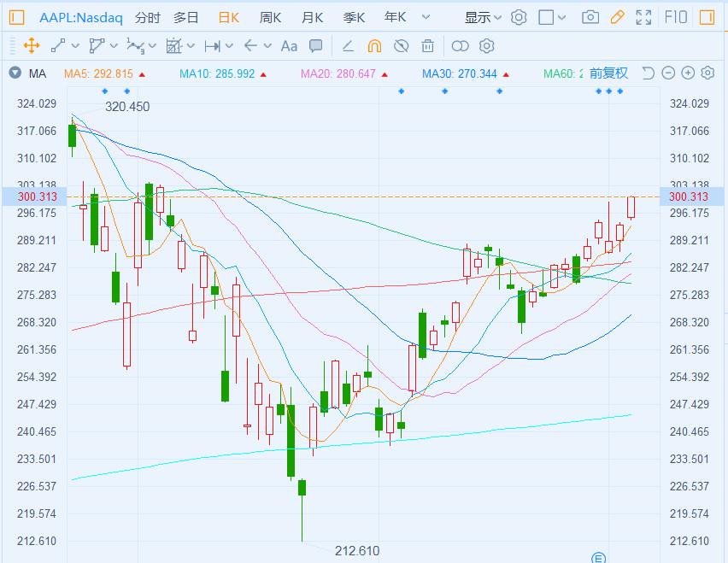Zoom in the chart with plus icon
The width and height of the screenshot is (728, 563).
(688, 73)
